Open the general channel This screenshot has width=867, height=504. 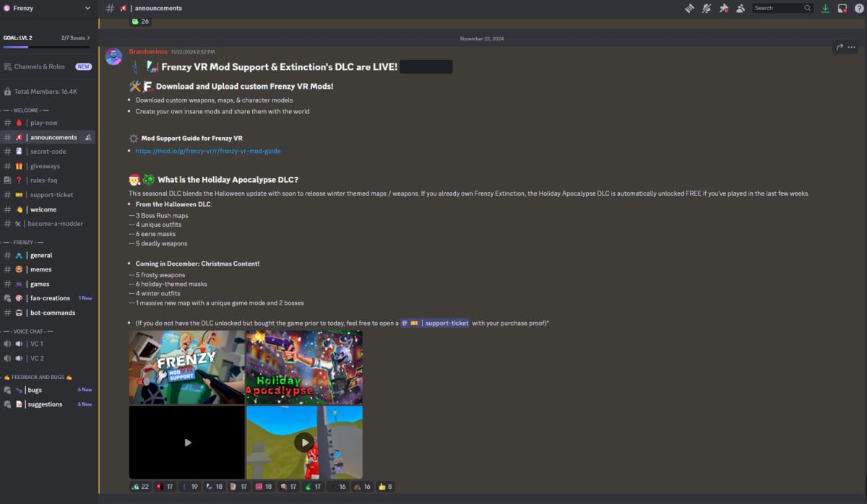click(x=48, y=255)
